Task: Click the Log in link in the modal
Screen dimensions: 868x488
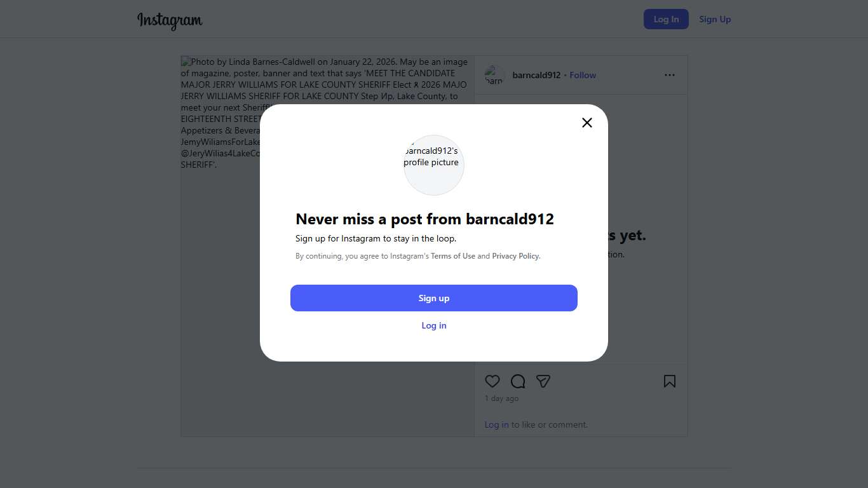Action: 434,325
